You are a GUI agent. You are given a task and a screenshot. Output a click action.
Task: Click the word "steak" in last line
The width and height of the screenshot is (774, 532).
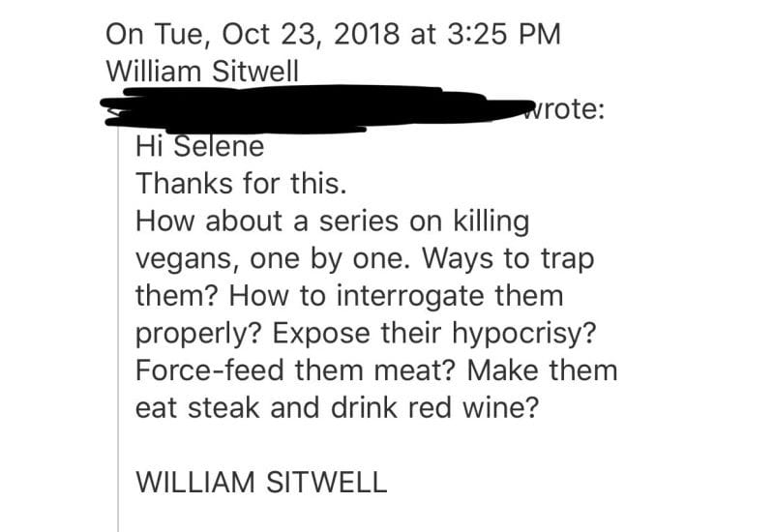223,407
